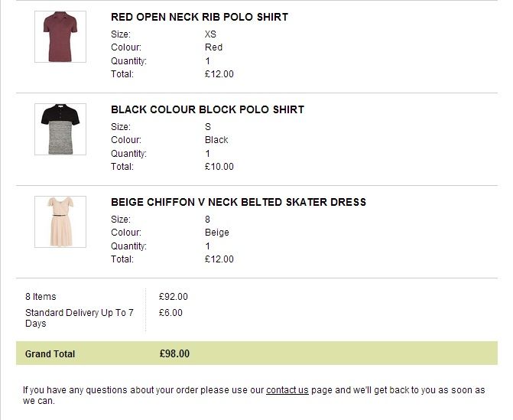Click the black polo's £10.00 total
513x420 pixels.
219,167
